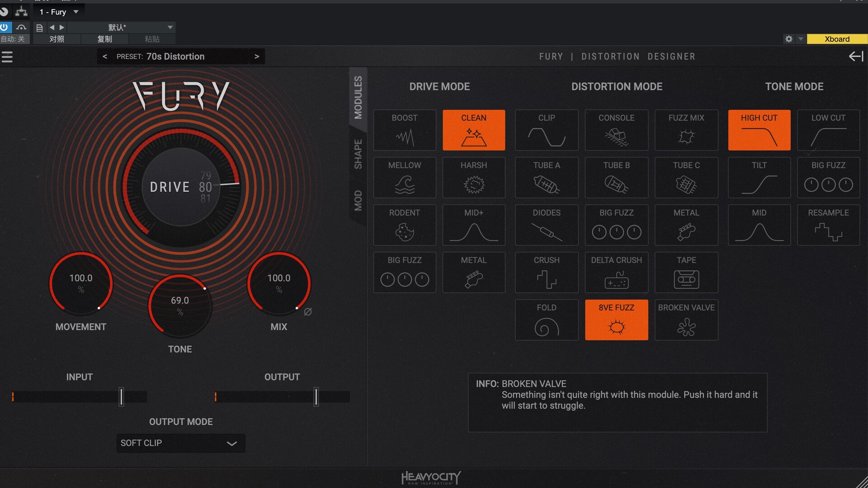Go to previous preset arrow
Image resolution: width=868 pixels, height=488 pixels.
pos(105,56)
